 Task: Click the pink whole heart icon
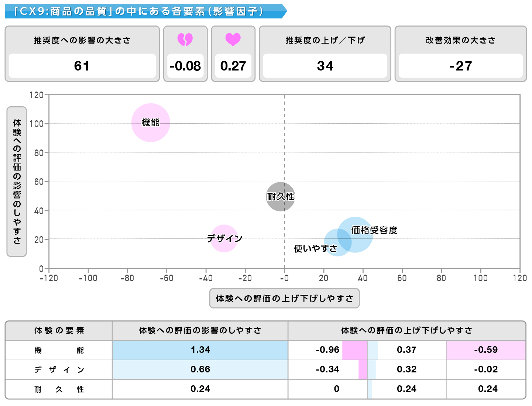pos(233,39)
